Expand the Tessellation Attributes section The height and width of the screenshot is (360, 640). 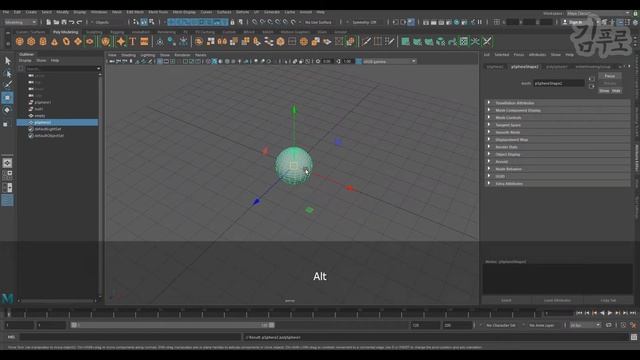coord(558,103)
